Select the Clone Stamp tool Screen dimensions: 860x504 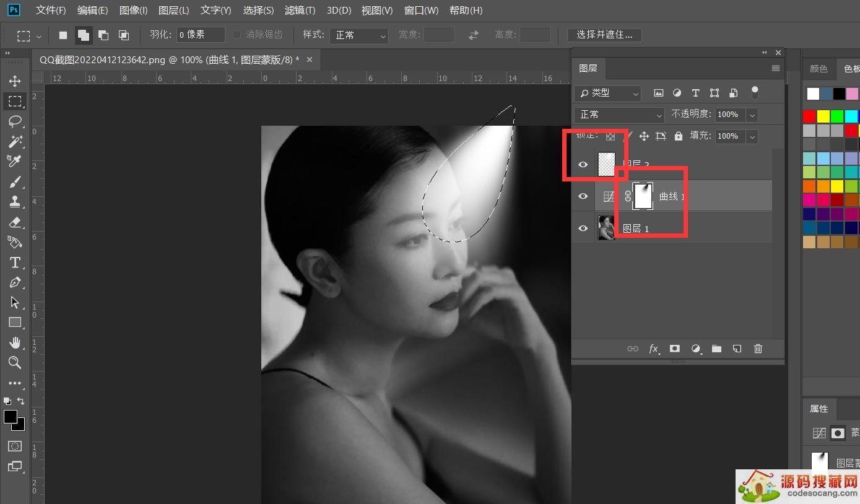pos(15,201)
